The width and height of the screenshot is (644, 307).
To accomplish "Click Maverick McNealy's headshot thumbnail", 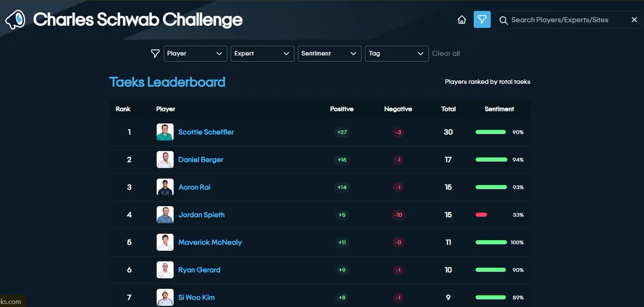I will point(165,243).
